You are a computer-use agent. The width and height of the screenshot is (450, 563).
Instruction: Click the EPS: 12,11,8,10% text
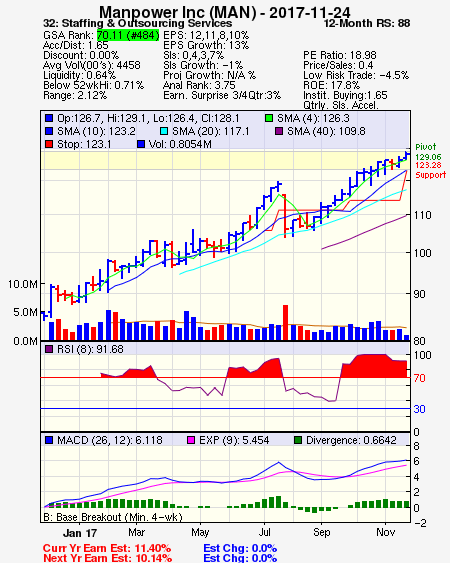206,35
